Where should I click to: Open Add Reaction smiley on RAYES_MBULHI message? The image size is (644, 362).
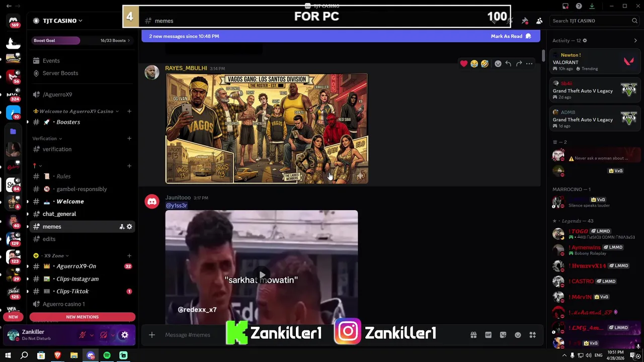(498, 64)
